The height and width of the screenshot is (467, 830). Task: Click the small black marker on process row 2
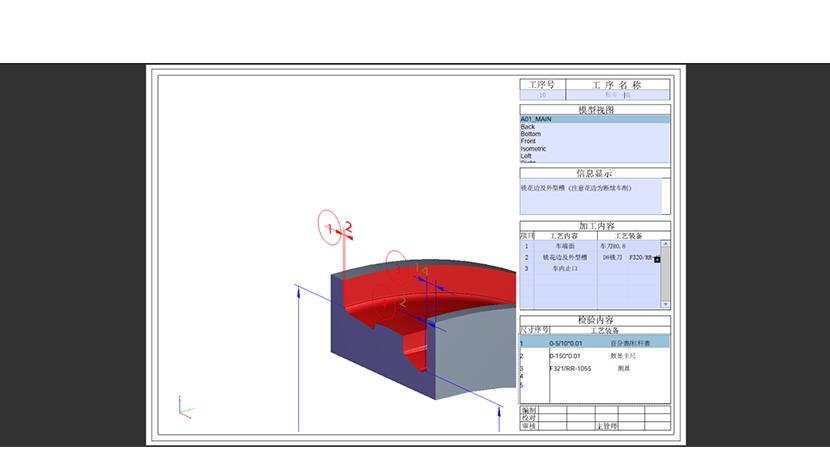point(657,259)
